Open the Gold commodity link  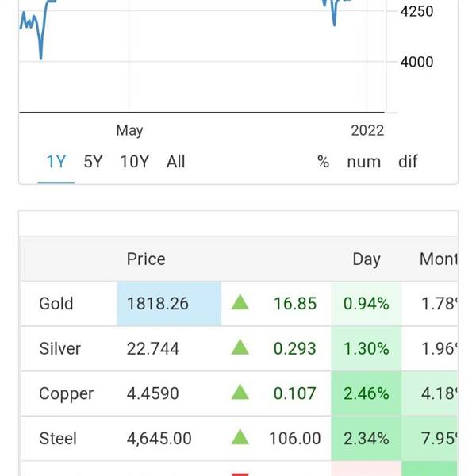tap(56, 303)
